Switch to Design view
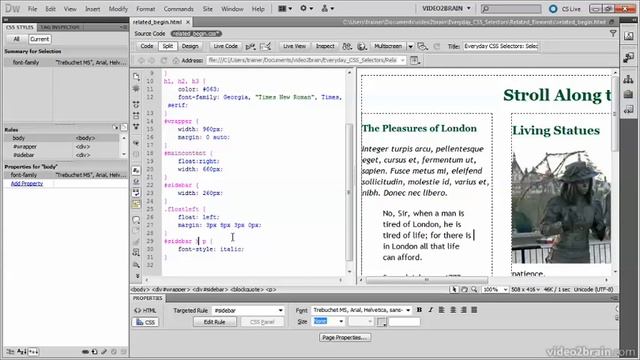Viewport: 640px width, 360px height. pos(190,46)
